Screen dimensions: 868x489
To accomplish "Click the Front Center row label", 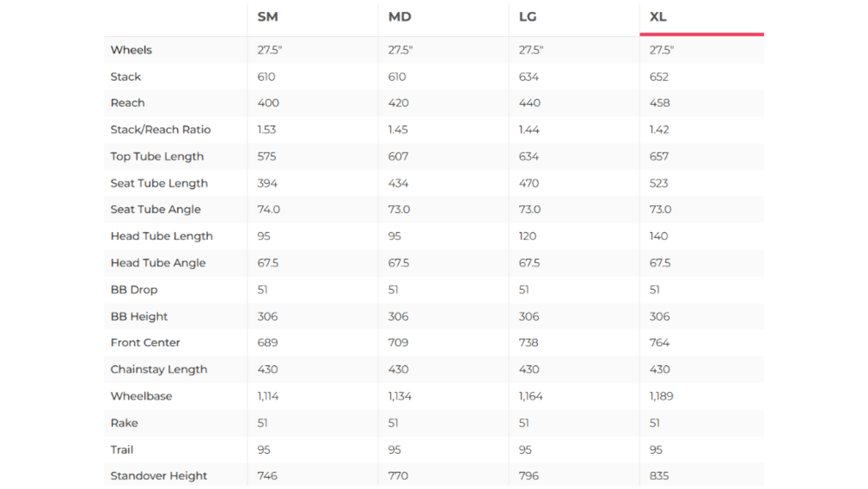I will click(x=145, y=342).
